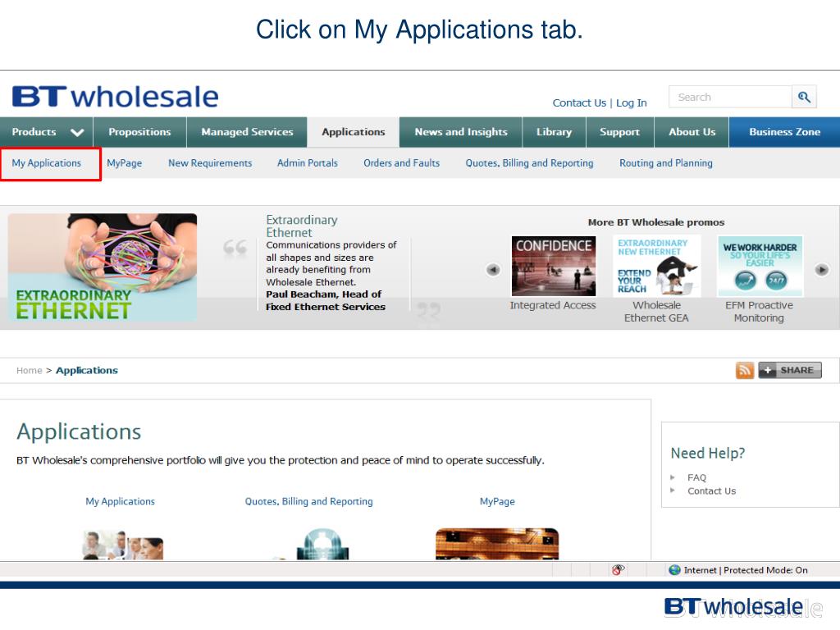
Task: Open the About Us menu
Action: tap(692, 132)
